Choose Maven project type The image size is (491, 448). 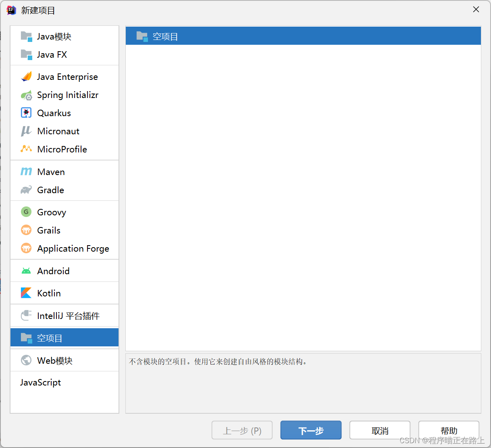[64, 172]
